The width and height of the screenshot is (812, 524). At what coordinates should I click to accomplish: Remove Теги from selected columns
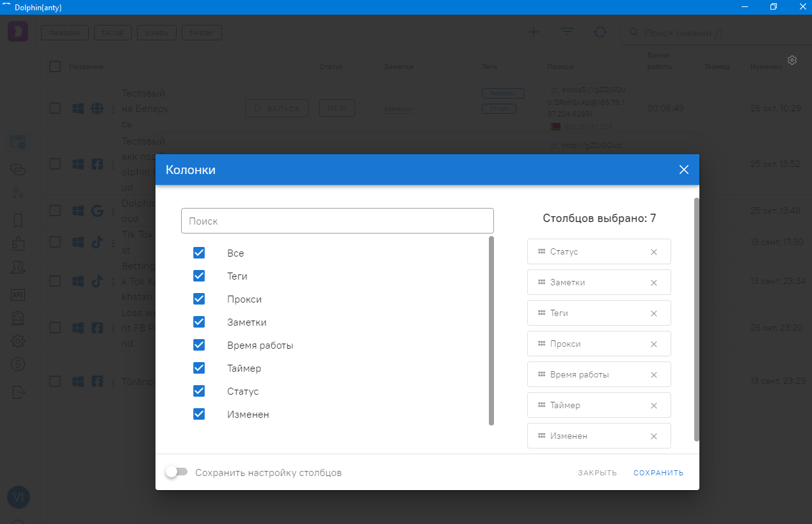[654, 314]
